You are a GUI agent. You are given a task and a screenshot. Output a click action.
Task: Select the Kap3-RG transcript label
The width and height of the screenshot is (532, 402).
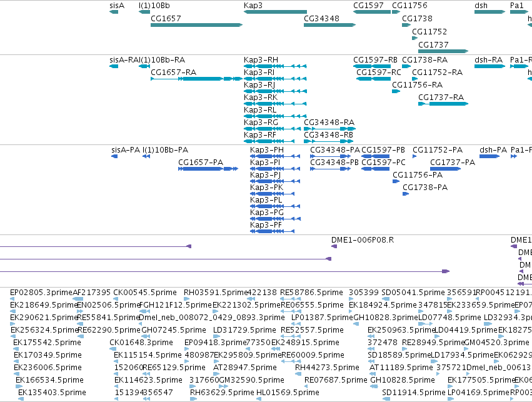tap(261, 123)
